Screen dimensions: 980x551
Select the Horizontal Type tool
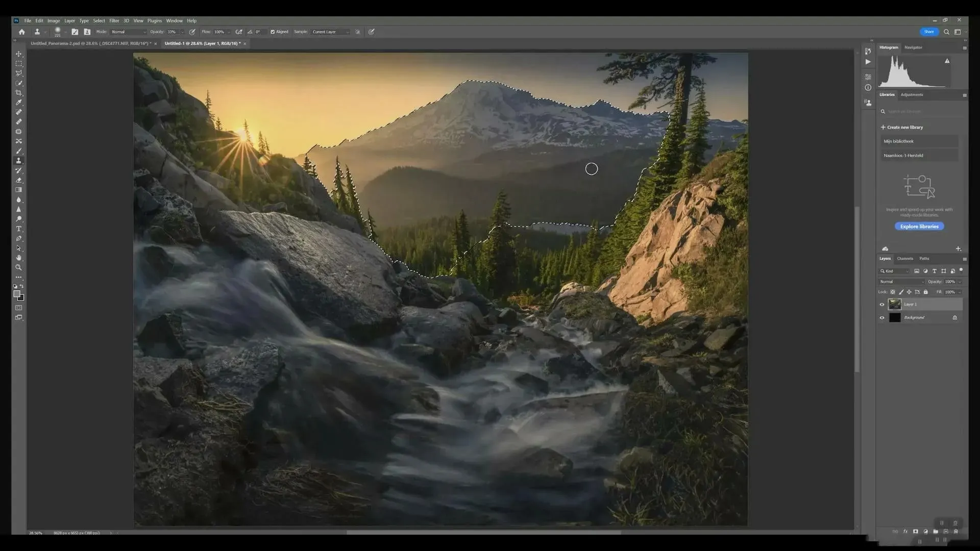pos(19,229)
